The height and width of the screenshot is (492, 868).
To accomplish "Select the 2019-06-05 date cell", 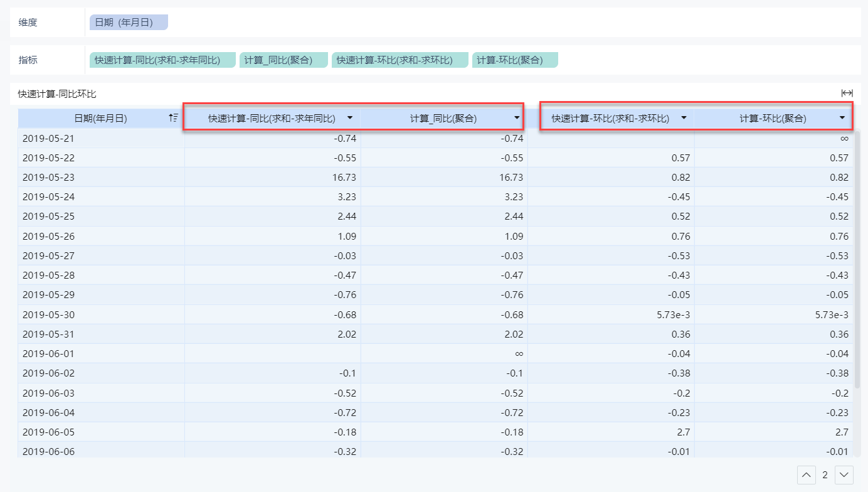I will click(102, 432).
